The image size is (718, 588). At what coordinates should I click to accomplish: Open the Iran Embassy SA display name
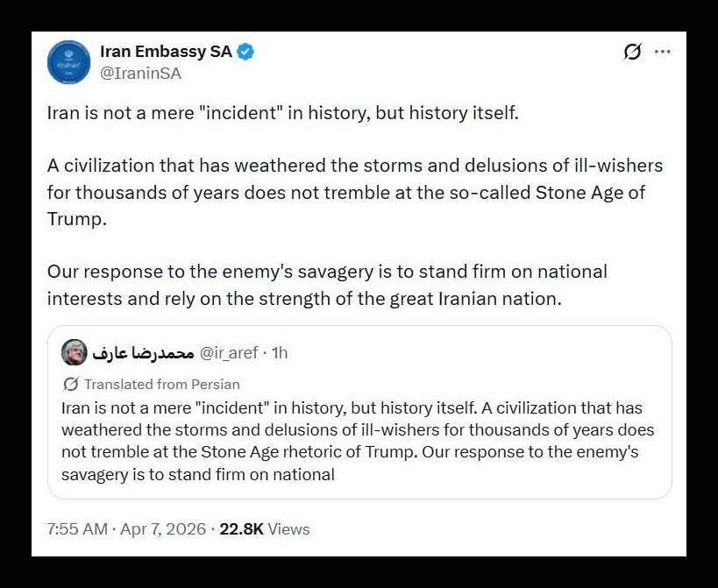pyautogui.click(x=166, y=52)
